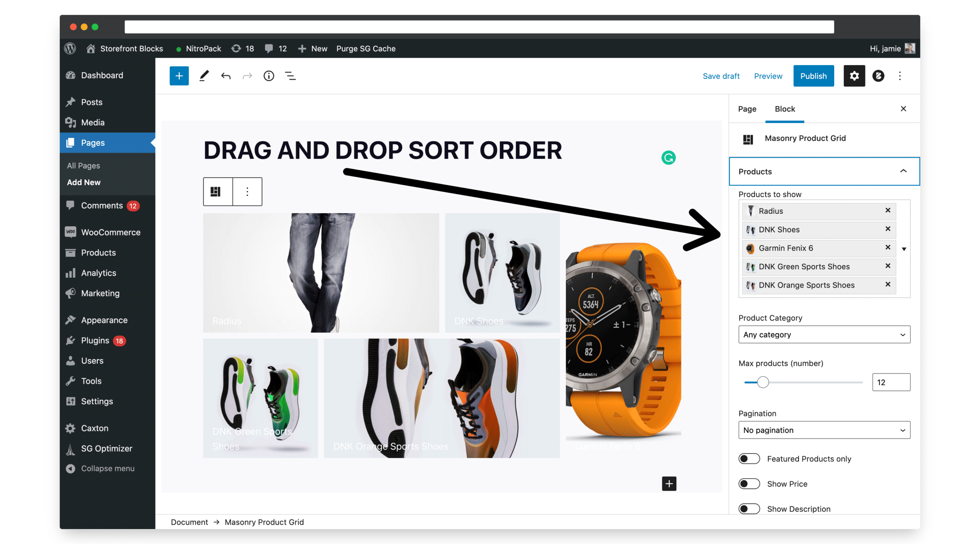
Task: Collapse the Products panel chevron
Action: point(903,171)
